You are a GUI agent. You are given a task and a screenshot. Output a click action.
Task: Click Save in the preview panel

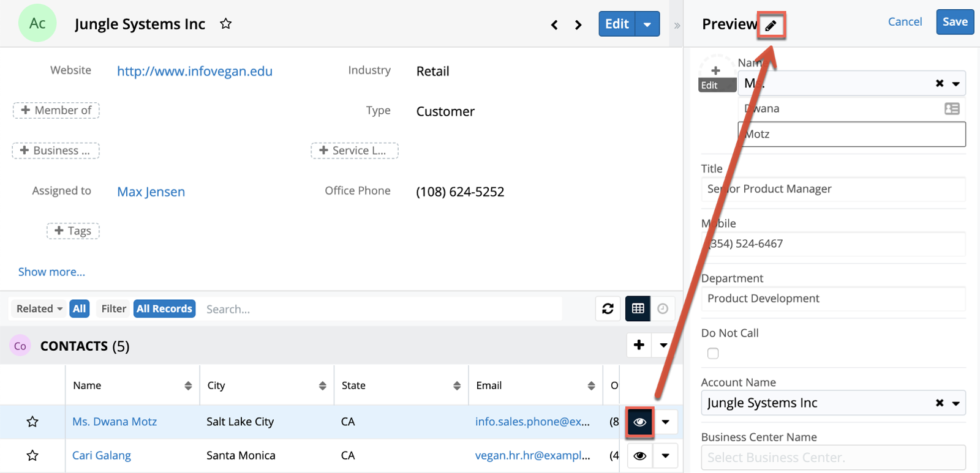pos(954,22)
